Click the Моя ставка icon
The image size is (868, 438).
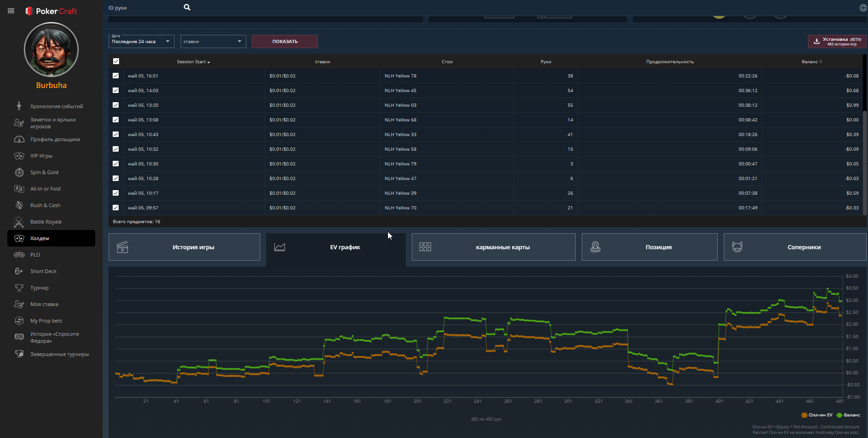click(x=19, y=304)
